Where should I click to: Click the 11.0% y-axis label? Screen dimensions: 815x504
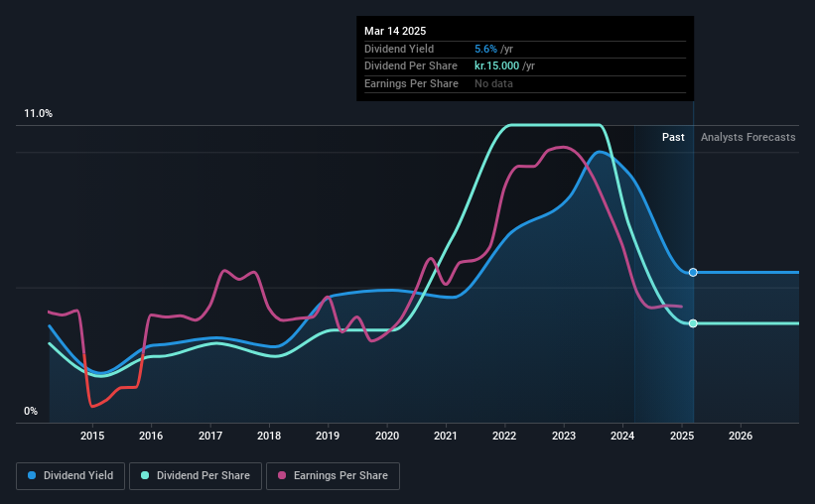(x=38, y=114)
